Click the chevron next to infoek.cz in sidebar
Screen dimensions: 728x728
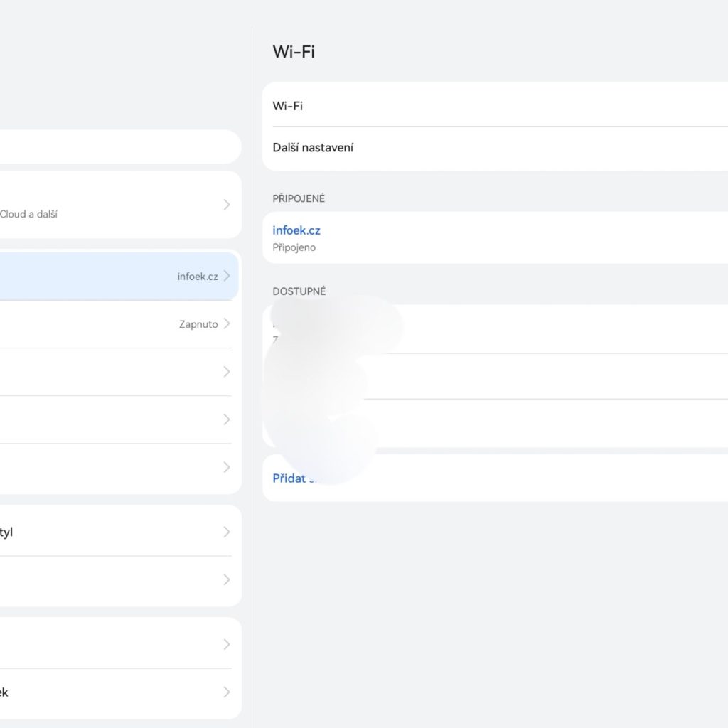227,276
